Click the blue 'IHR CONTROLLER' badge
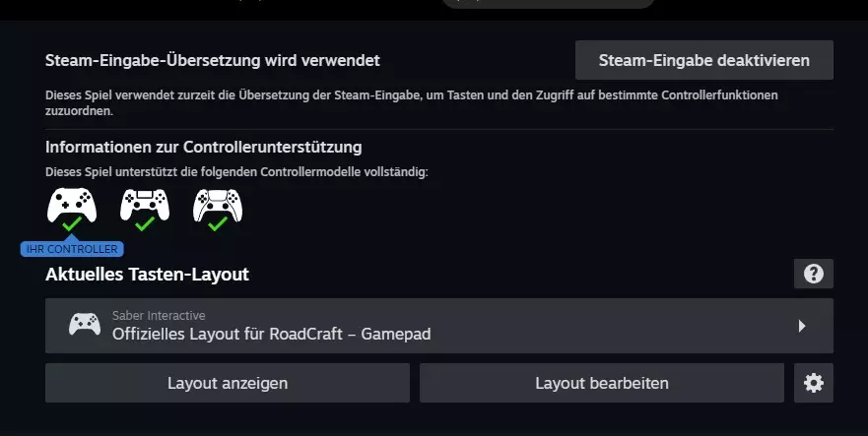 point(72,249)
